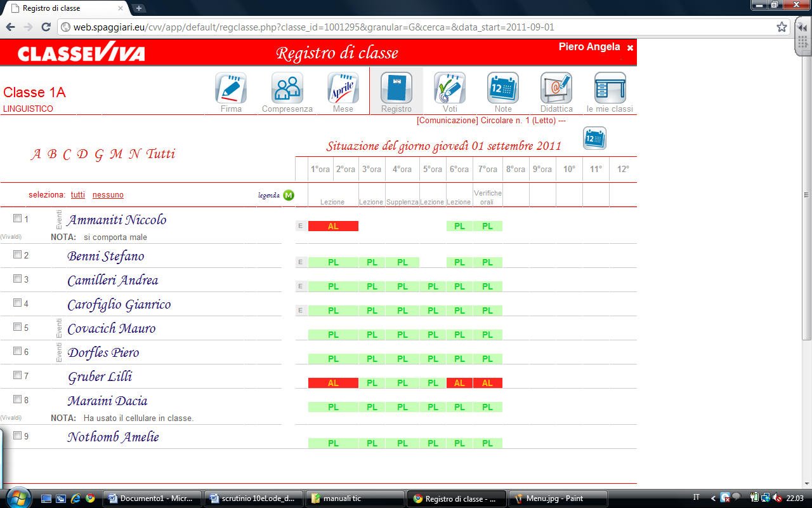Click the E event badge for Benni Stefano
812x508 pixels.
point(301,262)
